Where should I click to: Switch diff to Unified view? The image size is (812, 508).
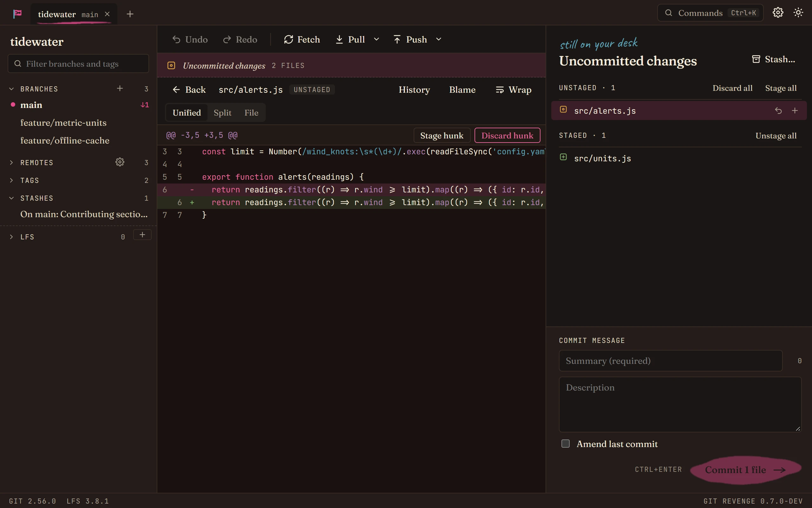(187, 112)
